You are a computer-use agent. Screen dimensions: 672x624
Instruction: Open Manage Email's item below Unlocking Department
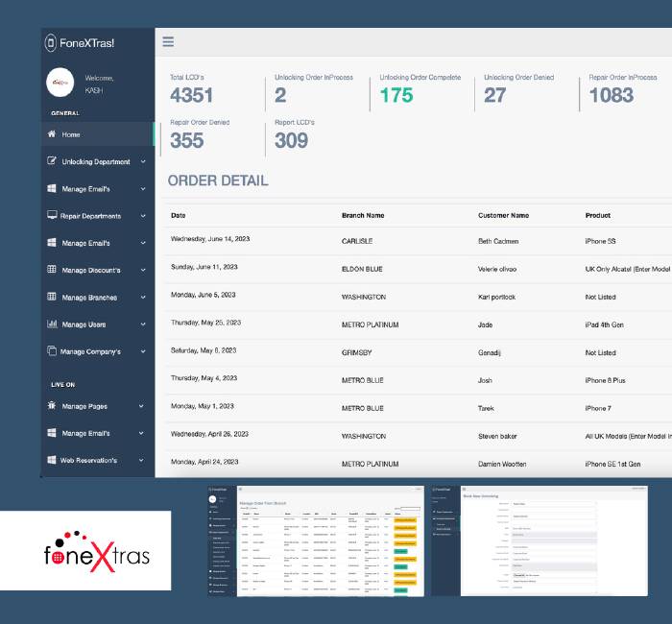(85, 189)
